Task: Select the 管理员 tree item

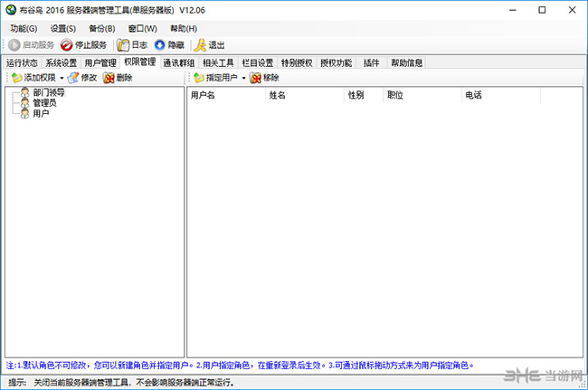Action: tap(44, 103)
